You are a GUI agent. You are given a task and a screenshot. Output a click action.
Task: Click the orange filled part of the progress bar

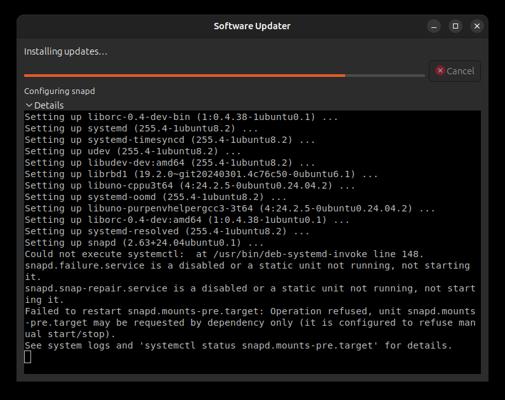tap(185, 76)
